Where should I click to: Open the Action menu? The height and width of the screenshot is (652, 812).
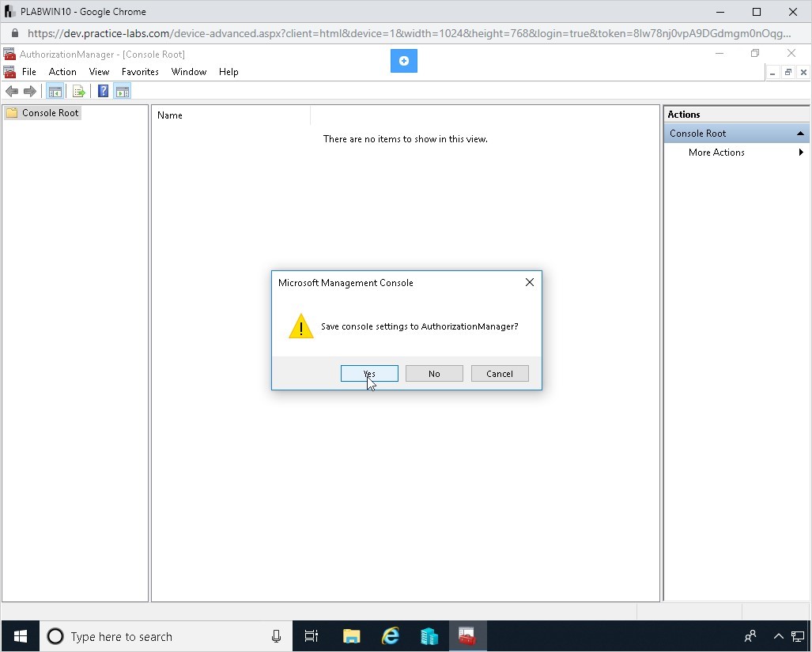coord(62,72)
